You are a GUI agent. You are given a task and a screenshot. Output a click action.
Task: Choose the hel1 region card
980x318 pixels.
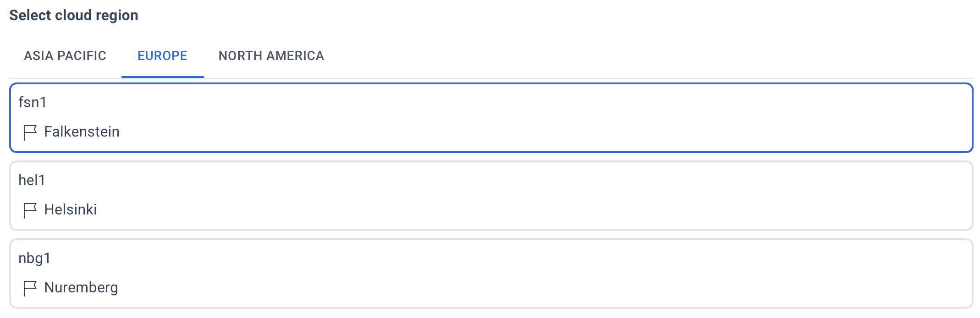[x=491, y=196]
